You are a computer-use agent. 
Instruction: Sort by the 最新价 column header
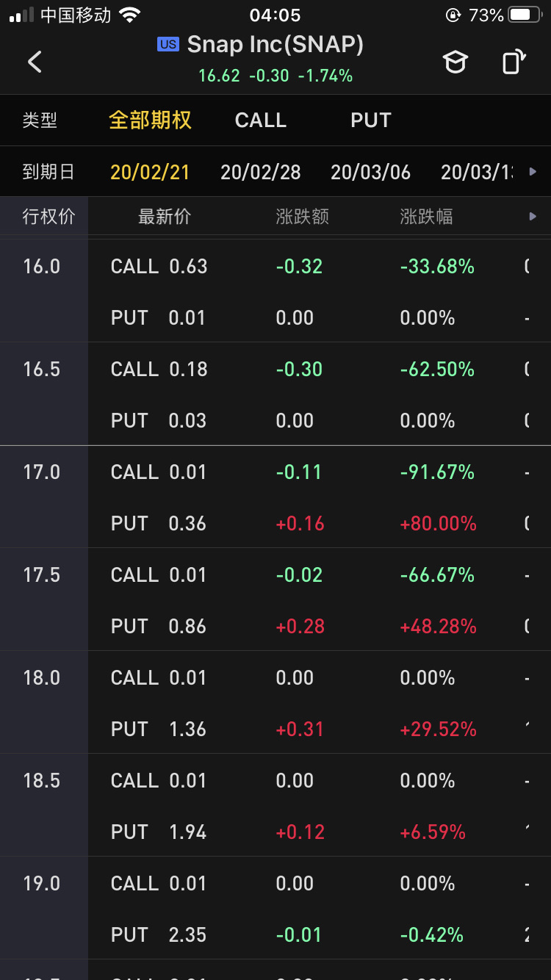click(165, 217)
